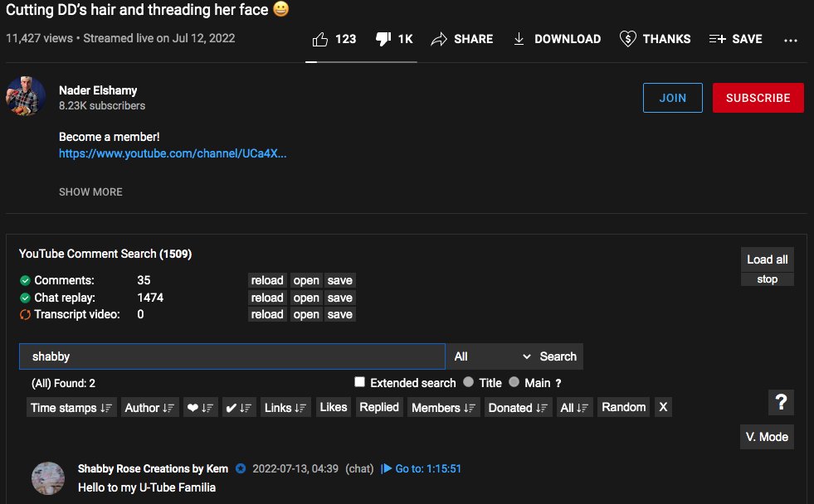This screenshot has width=814, height=504.
Task: Click Transcript video loading spinner icon
Action: point(25,314)
